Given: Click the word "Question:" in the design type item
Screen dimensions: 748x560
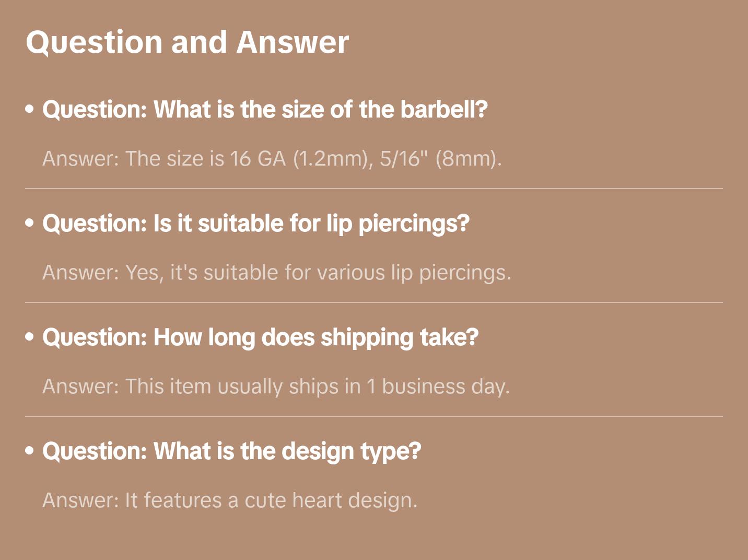Looking at the screenshot, I should pos(95,451).
